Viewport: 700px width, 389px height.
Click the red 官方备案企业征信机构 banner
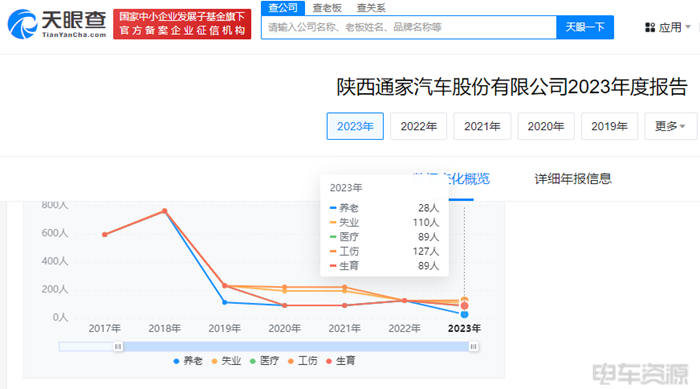pos(182,24)
